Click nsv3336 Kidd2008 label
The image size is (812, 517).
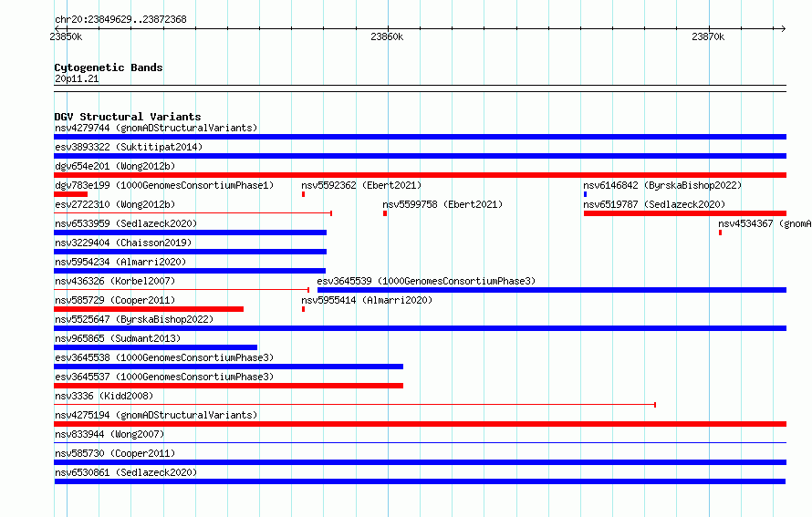104,396
